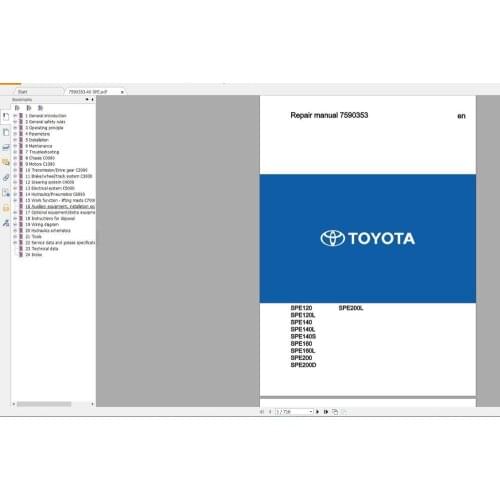
Task: Open bookmark '7 Troubleshooting'
Action: point(42,152)
